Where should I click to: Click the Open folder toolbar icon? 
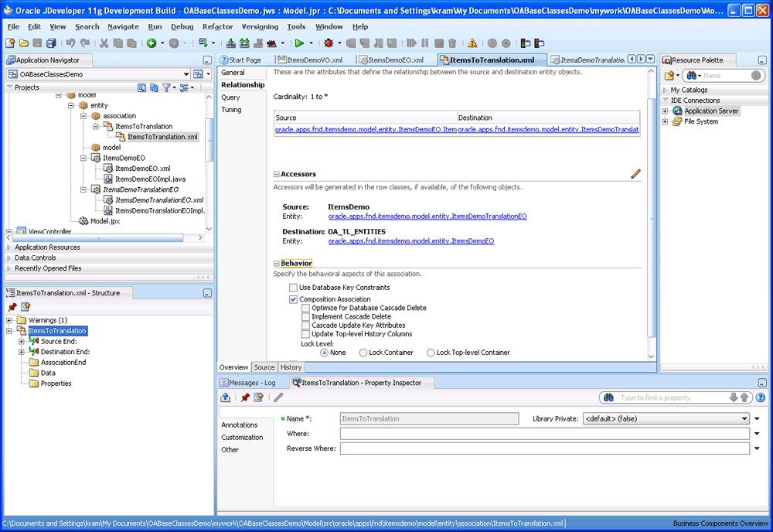(24, 43)
